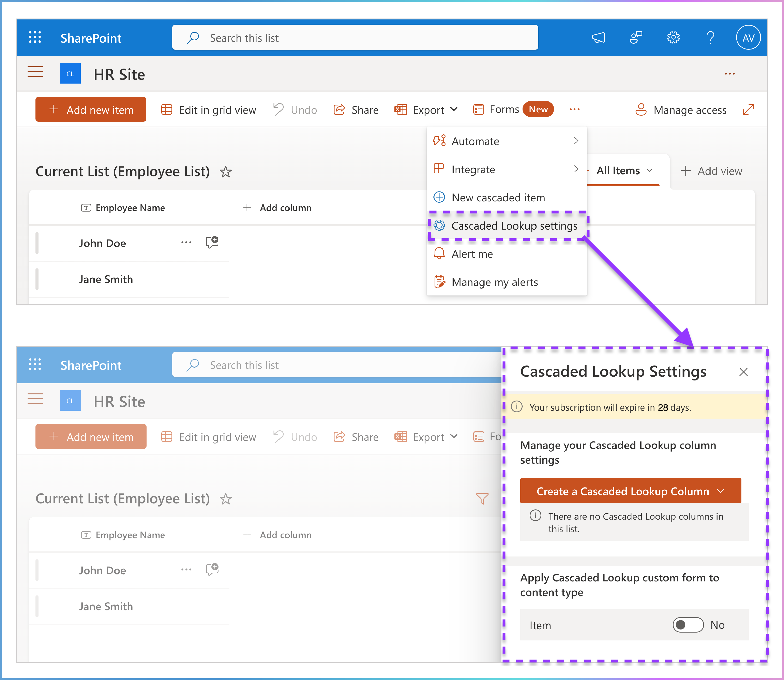
Task: Click toolbar overflow ellipsis in top window
Action: pyautogui.click(x=574, y=109)
